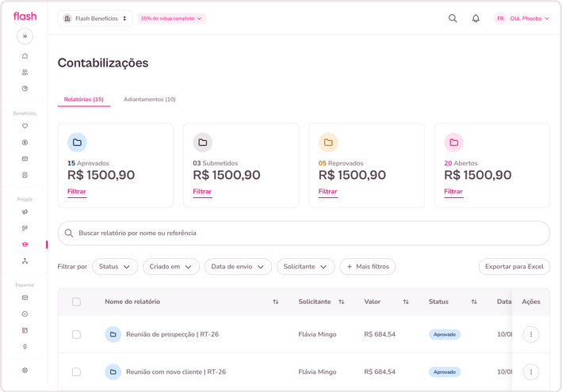Open actions menu for Reunião de prospecção
The width and height of the screenshot is (562, 392).
pyautogui.click(x=531, y=334)
